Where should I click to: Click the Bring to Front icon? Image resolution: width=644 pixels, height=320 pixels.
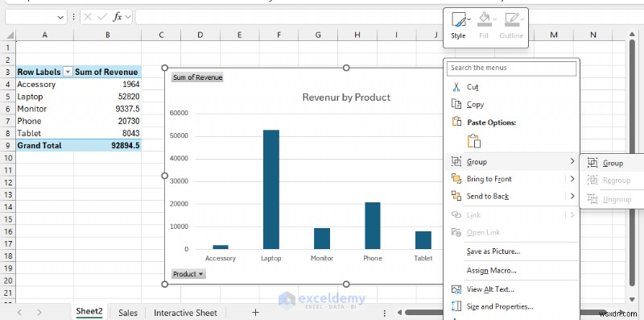456,179
